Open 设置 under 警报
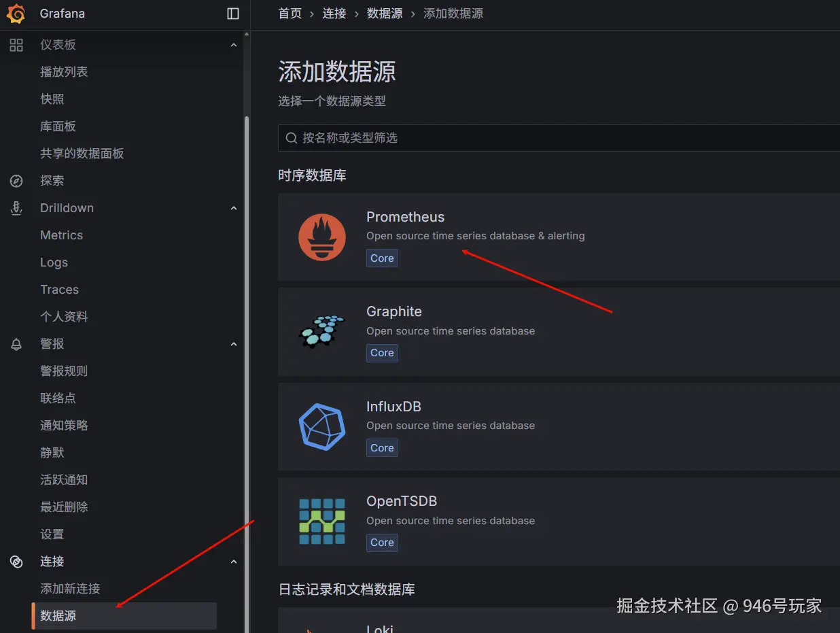 coord(52,534)
